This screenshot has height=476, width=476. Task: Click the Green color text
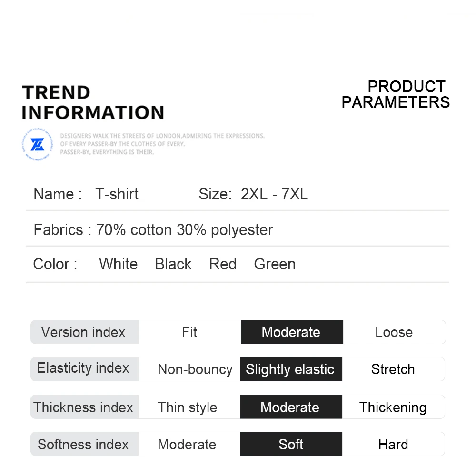pyautogui.click(x=275, y=264)
